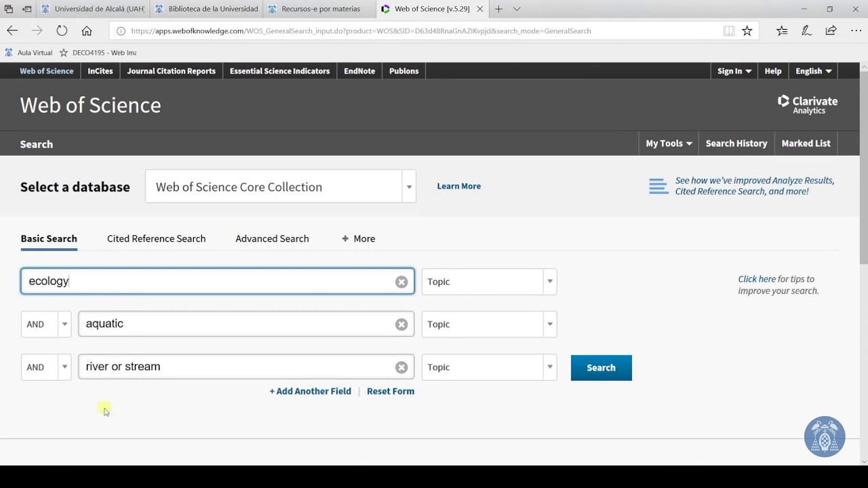
Task: Click the Analyze Results lines icon
Action: pos(658,186)
